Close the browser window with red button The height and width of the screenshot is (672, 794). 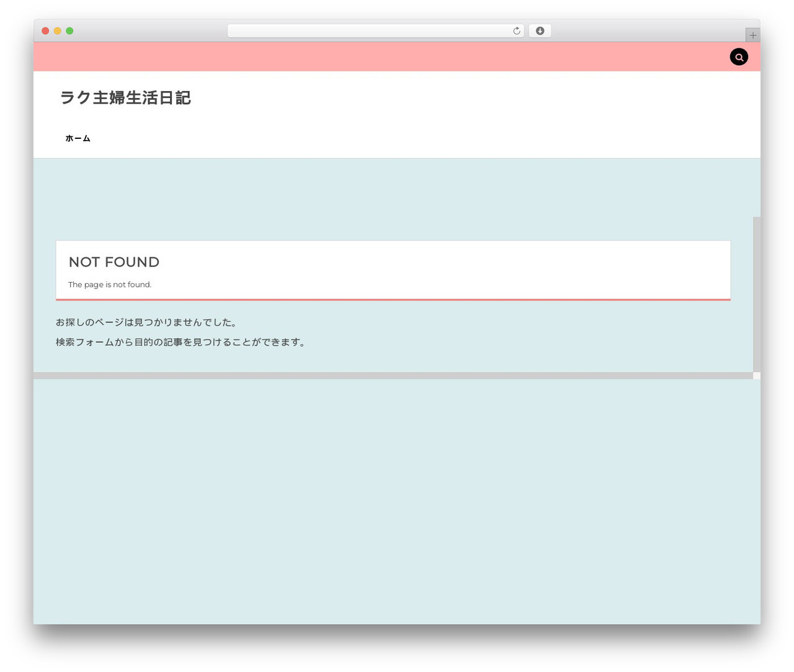tap(45, 31)
